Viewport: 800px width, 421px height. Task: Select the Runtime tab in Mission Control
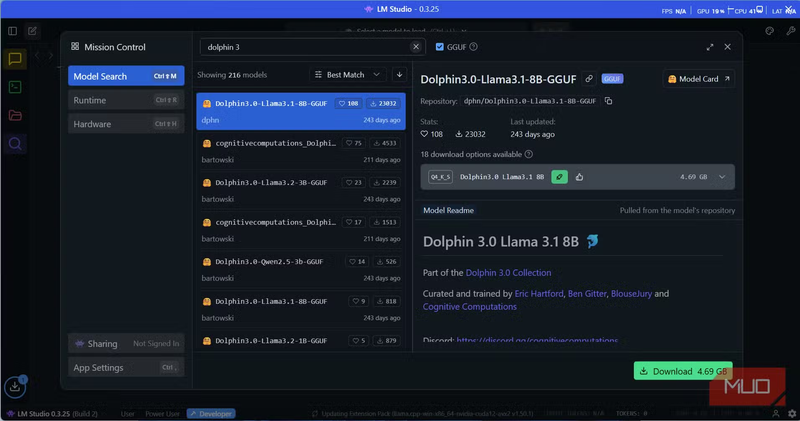click(126, 100)
